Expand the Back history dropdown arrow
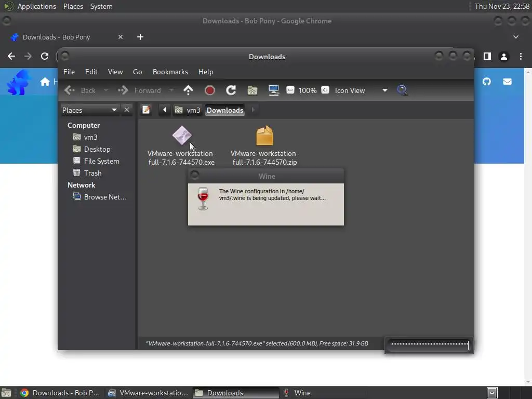Screen dimensions: 532x399 pos(106,90)
